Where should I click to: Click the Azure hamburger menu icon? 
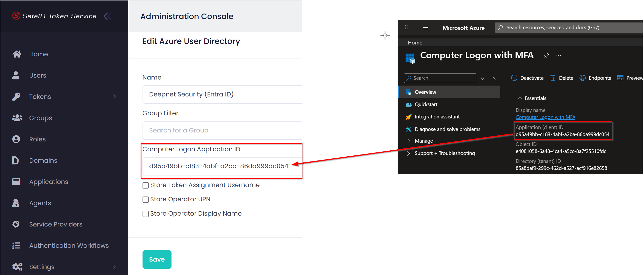[426, 28]
